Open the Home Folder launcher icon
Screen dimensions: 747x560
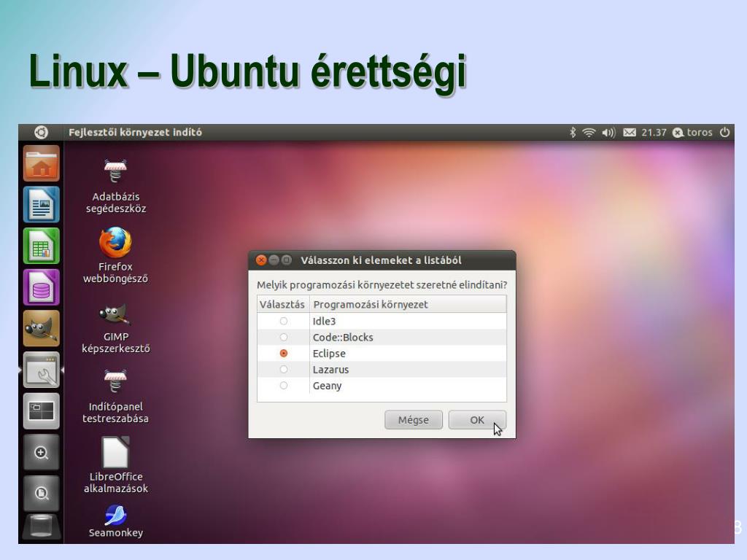point(42,163)
